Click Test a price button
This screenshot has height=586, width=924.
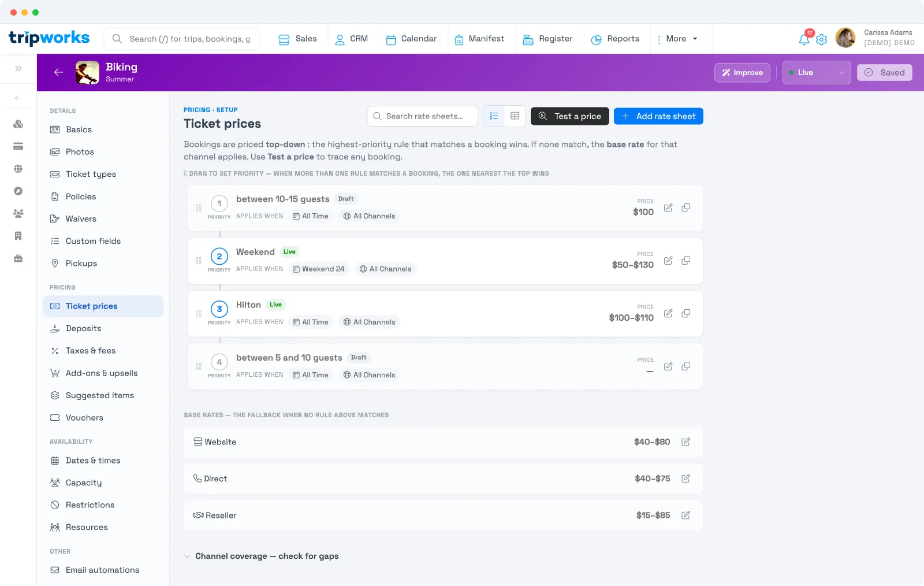tap(570, 116)
